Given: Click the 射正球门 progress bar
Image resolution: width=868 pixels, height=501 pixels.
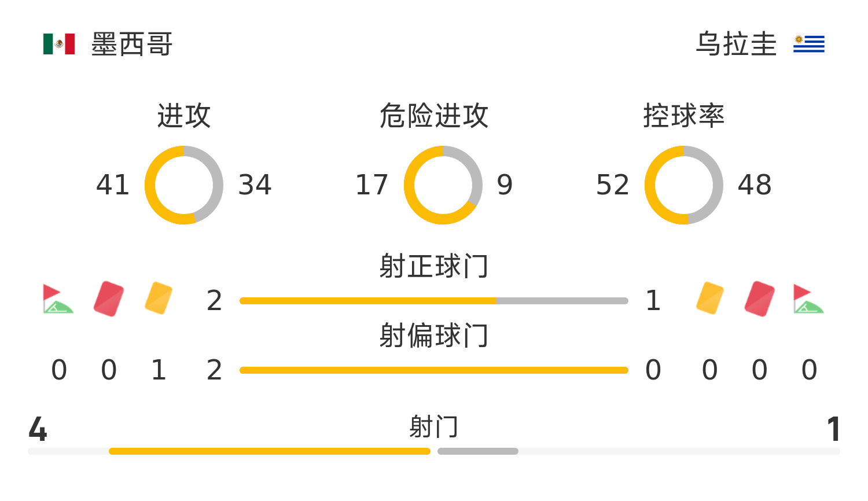Looking at the screenshot, I should click(434, 301).
